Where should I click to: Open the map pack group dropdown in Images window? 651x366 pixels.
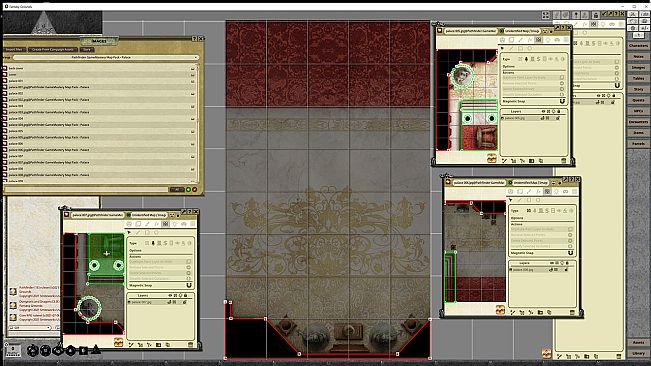click(105, 57)
